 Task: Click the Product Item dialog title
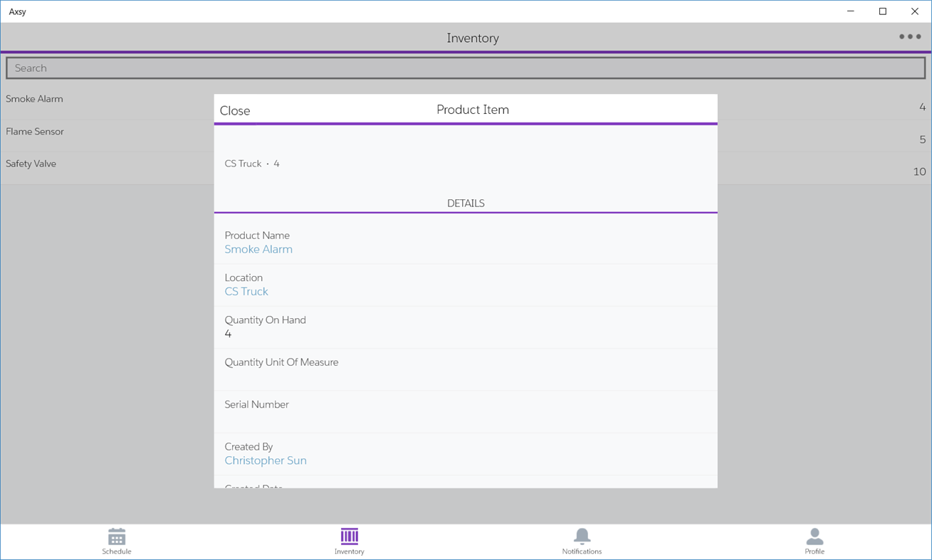pyautogui.click(x=472, y=110)
